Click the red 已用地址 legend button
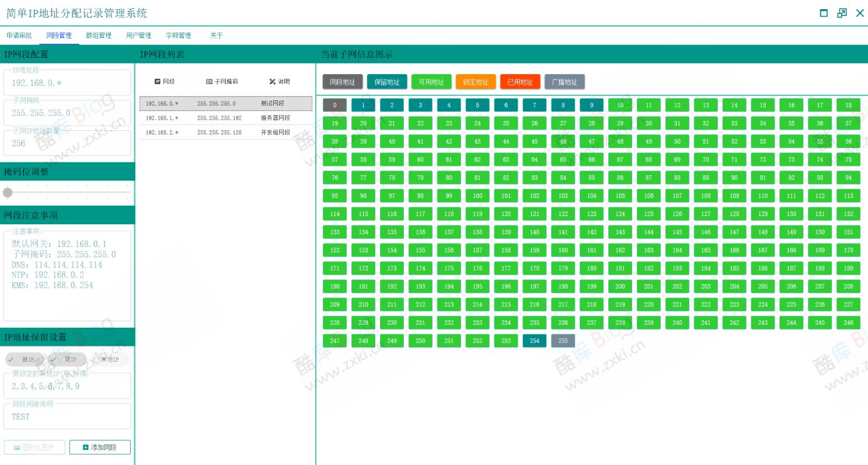Viewport: 868px width, 465px height. [520, 82]
